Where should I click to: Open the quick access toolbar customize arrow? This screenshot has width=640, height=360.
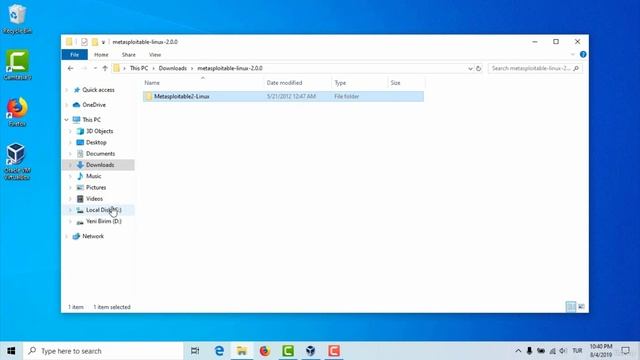(x=103, y=42)
